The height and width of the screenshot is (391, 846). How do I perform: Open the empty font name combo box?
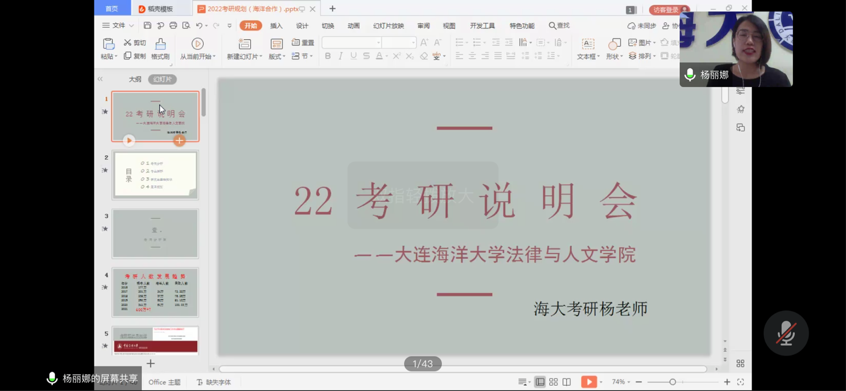pos(351,43)
